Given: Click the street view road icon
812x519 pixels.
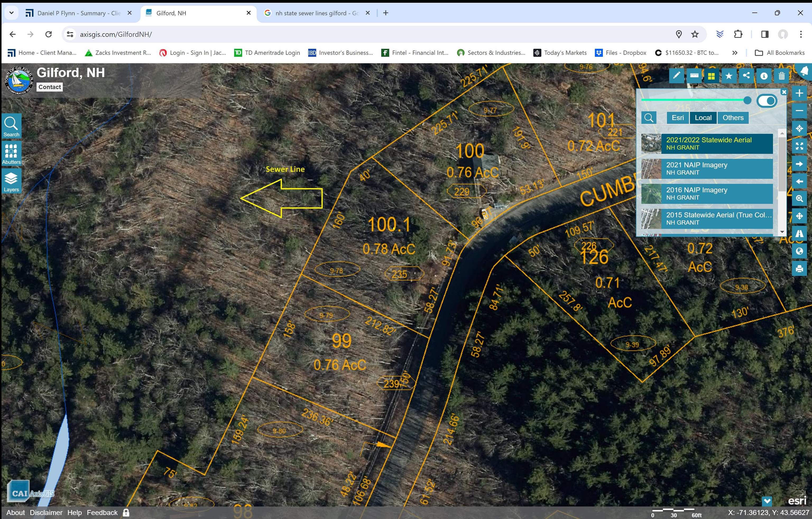Looking at the screenshot, I should point(799,233).
